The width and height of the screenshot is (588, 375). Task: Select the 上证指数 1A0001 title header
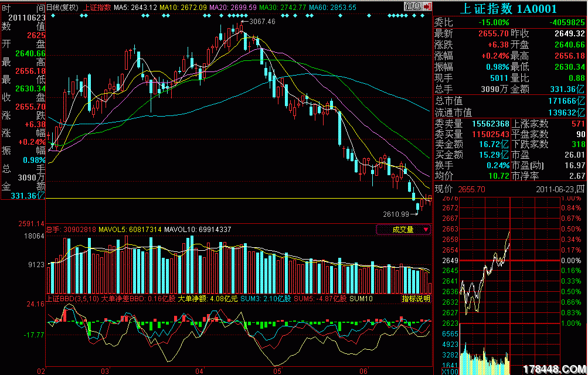509,9
